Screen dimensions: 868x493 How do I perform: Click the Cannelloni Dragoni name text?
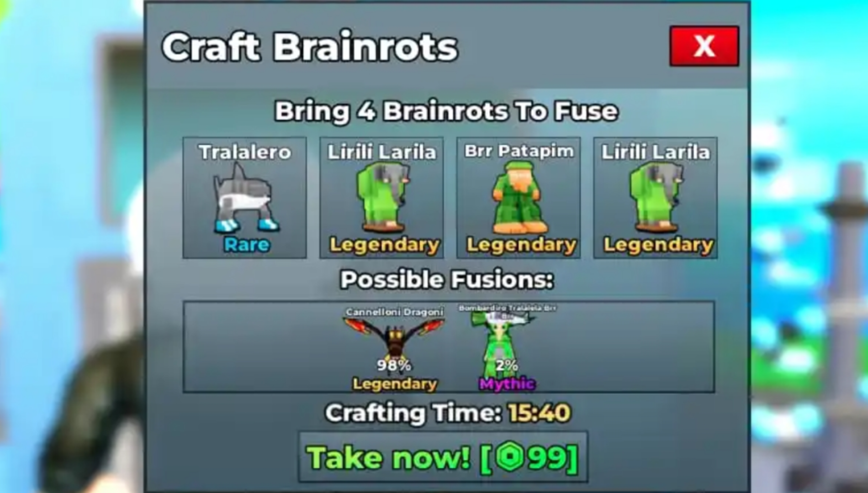[x=394, y=312]
